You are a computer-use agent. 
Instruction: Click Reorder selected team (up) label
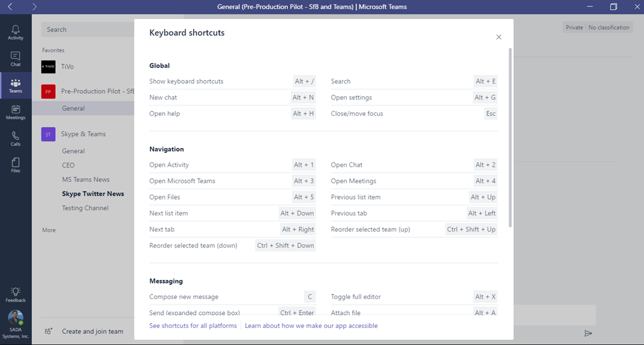coord(370,229)
